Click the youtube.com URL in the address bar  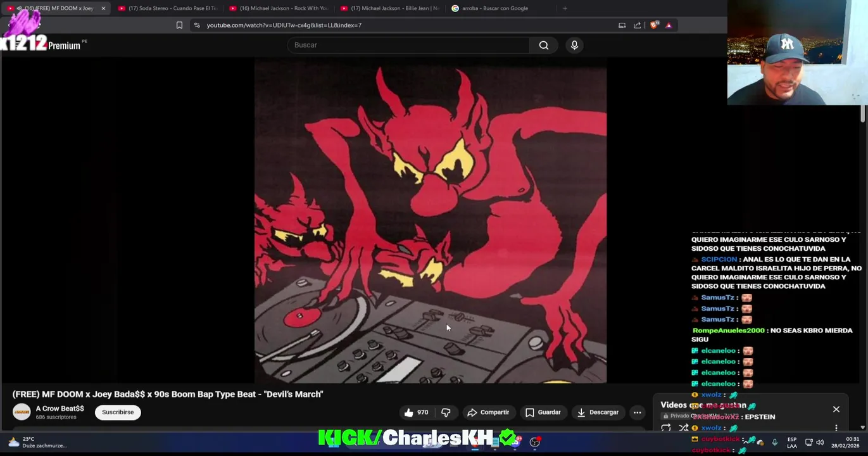[284, 25]
